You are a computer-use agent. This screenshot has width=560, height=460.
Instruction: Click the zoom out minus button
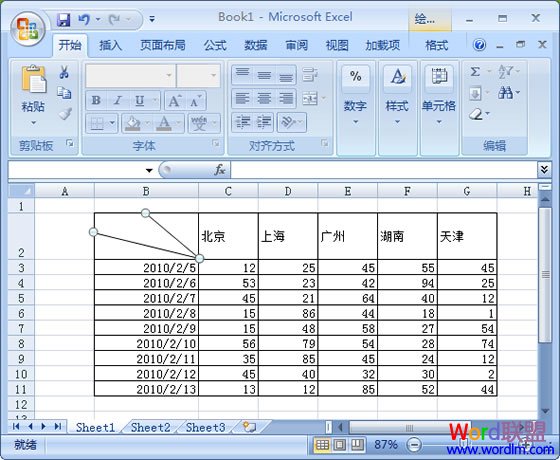[414, 445]
